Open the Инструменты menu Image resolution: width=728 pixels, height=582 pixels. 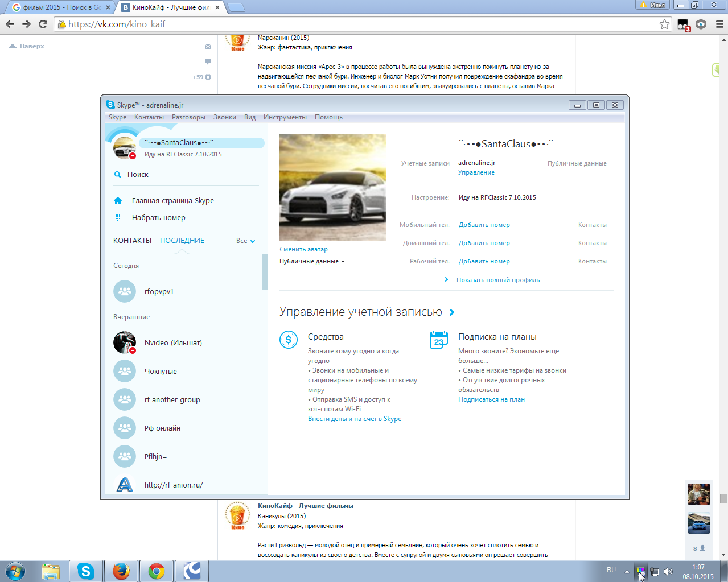click(x=285, y=117)
